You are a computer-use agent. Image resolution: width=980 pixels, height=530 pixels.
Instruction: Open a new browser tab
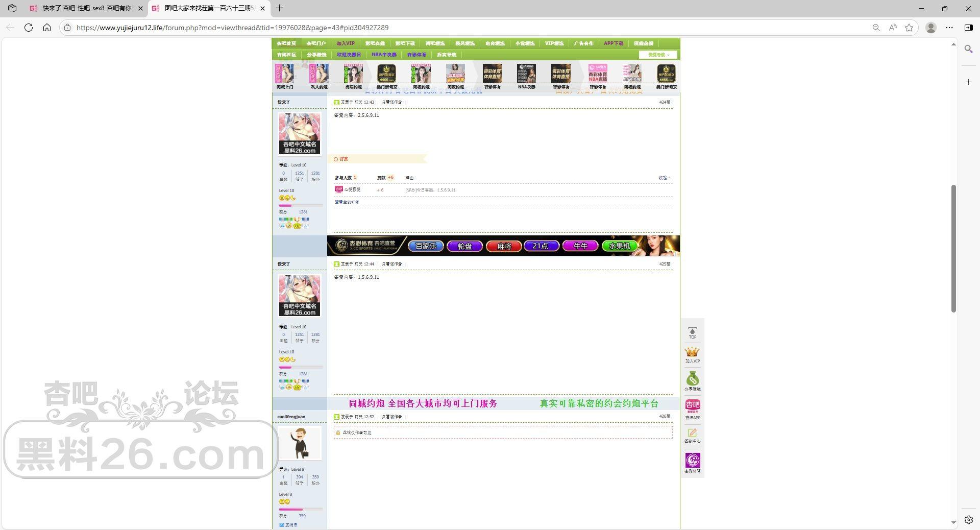pyautogui.click(x=279, y=8)
